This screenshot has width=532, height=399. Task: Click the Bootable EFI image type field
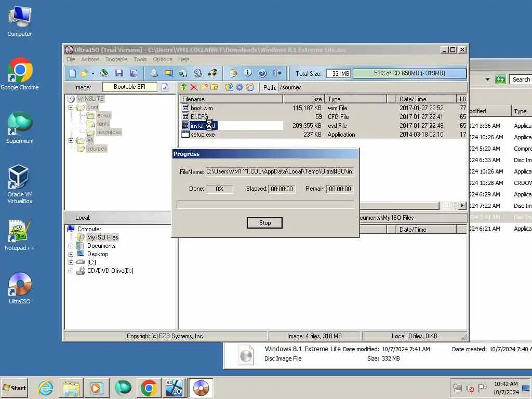tap(129, 87)
